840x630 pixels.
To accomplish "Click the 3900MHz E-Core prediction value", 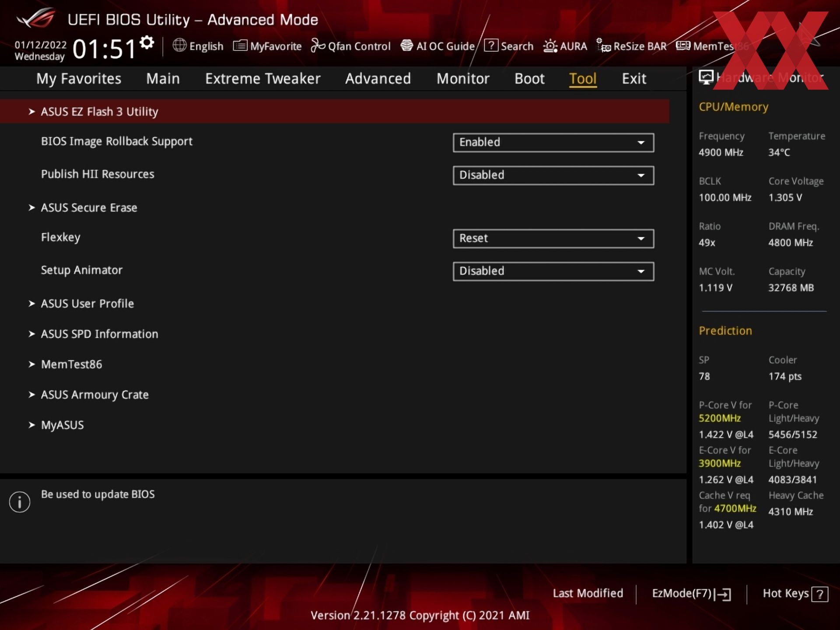I will 720,463.
